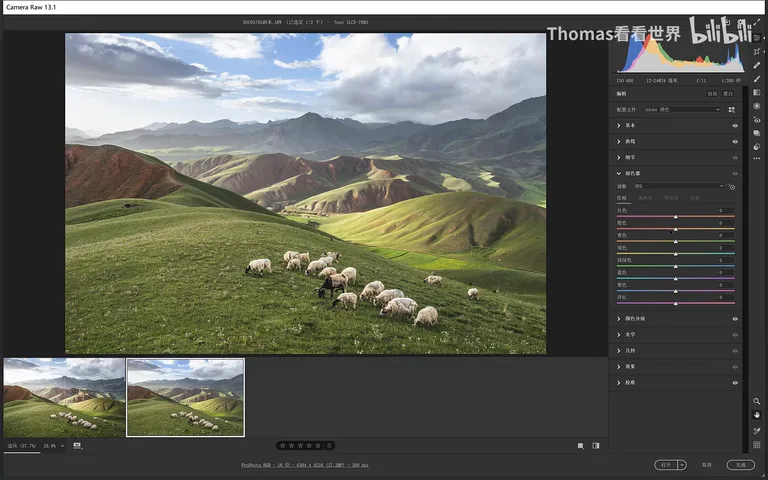The height and width of the screenshot is (480, 768).
Task: Activate the targeted adjustment tool in Color Mixer
Action: click(x=731, y=187)
